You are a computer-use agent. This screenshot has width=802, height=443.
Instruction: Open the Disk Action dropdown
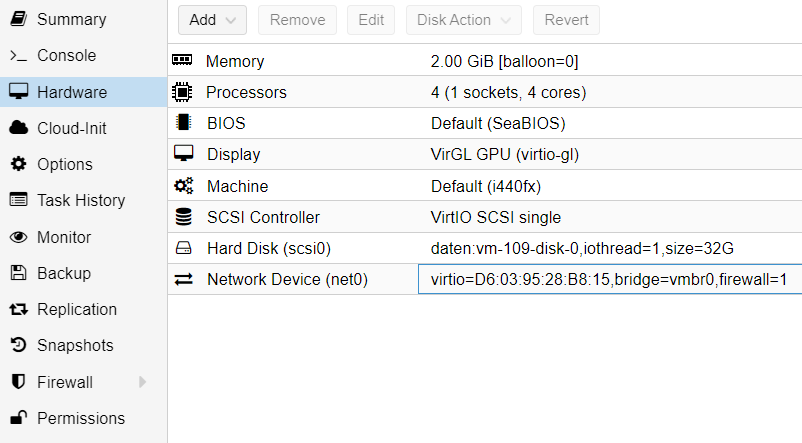[x=464, y=20]
